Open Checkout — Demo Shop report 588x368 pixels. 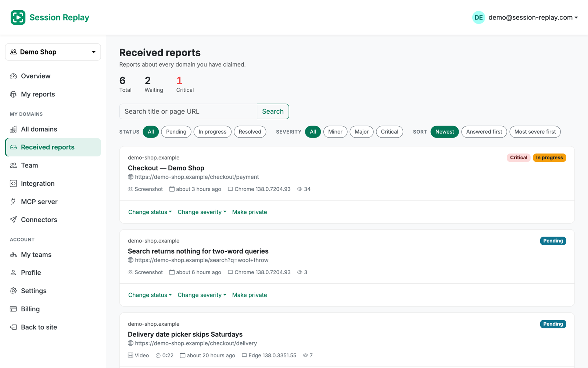(x=166, y=168)
